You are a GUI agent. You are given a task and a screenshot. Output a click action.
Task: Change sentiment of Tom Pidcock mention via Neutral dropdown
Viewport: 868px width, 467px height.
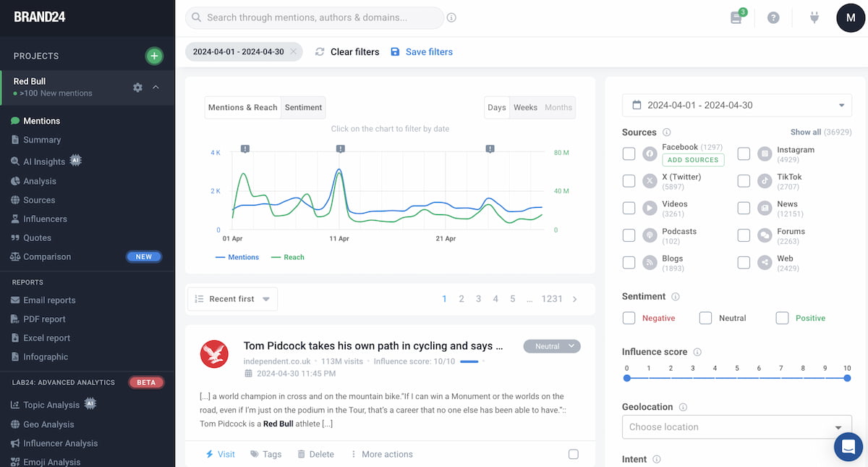[x=552, y=346]
